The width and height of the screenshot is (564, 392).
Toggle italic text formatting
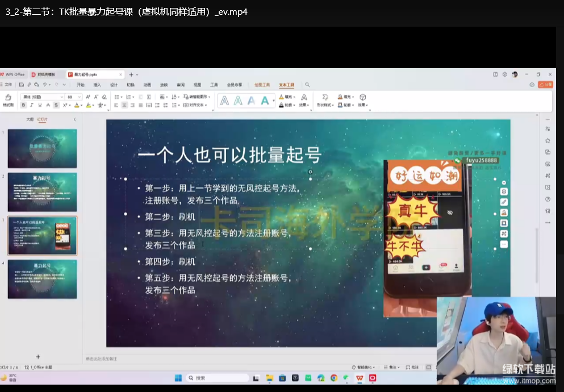32,105
